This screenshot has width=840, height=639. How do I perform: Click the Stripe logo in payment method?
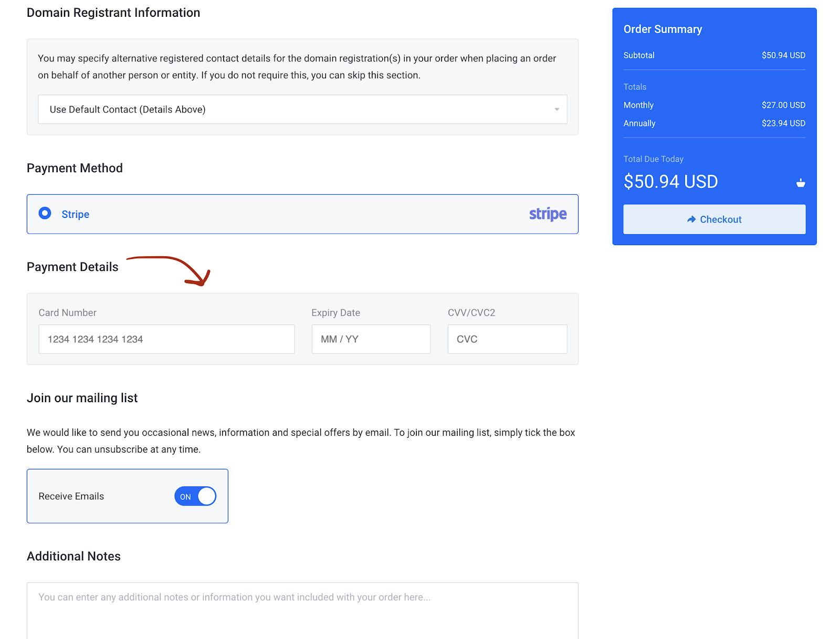tap(548, 214)
